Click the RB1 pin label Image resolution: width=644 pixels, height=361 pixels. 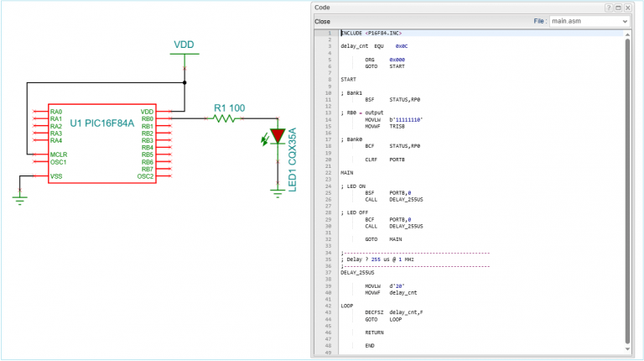[148, 126]
